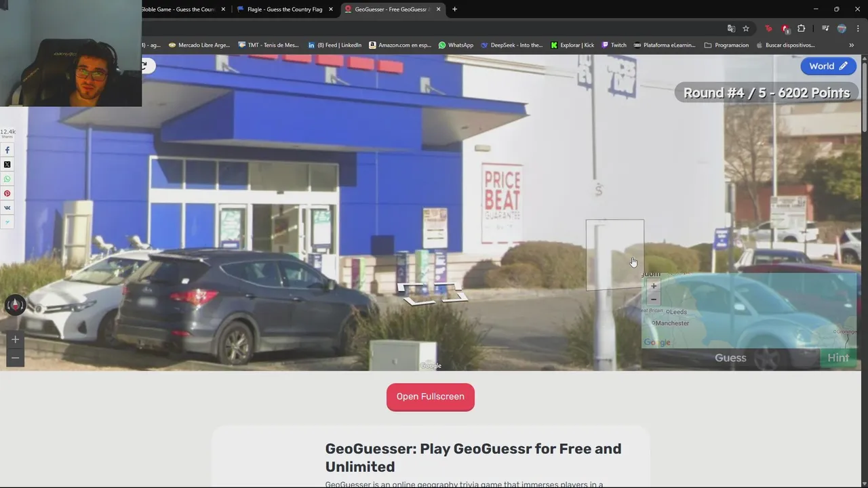Viewport: 868px width, 488px height.
Task: Click Leeds on the minimap
Action: (677, 312)
